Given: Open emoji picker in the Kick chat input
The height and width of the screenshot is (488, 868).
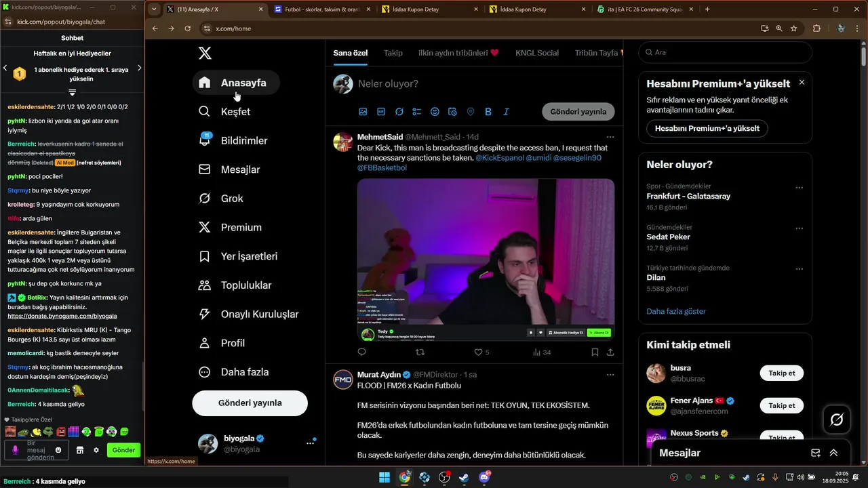Looking at the screenshot, I should [58, 450].
